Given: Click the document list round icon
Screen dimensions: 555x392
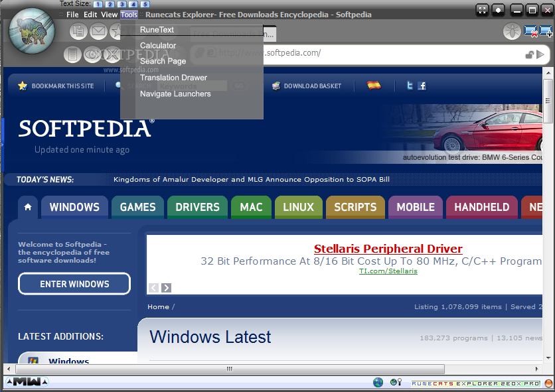Looking at the screenshot, I should [x=72, y=54].
